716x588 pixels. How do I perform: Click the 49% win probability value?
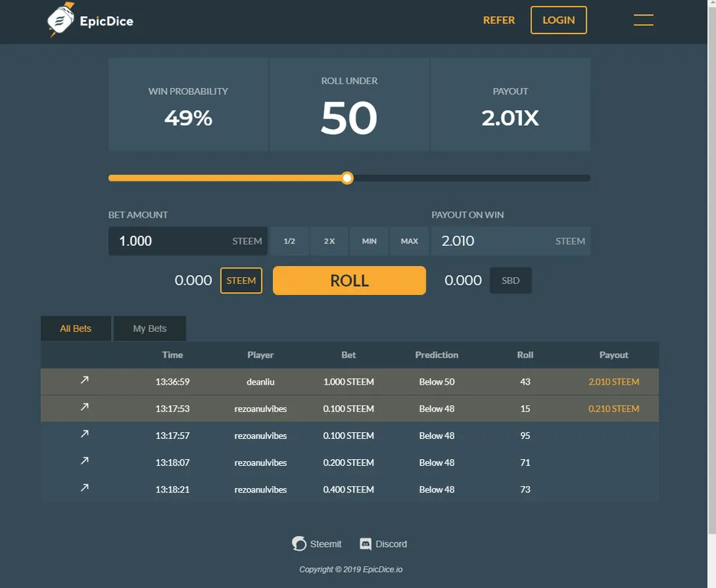[x=188, y=118]
